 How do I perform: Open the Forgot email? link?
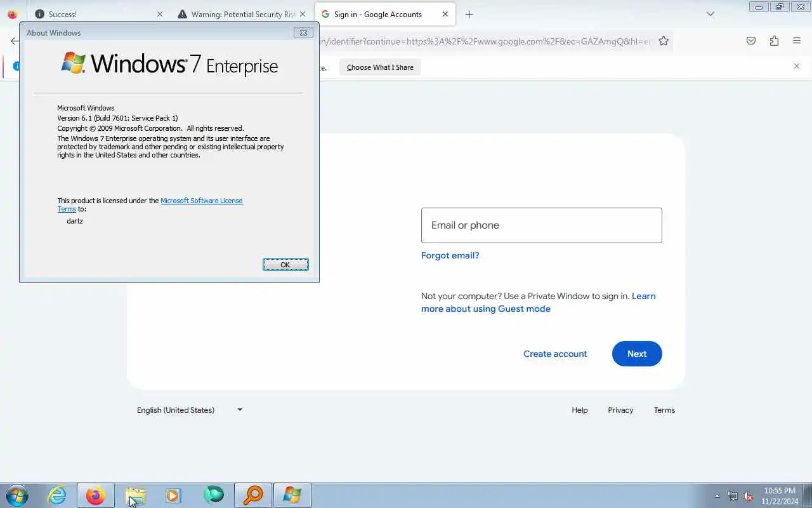(x=450, y=255)
